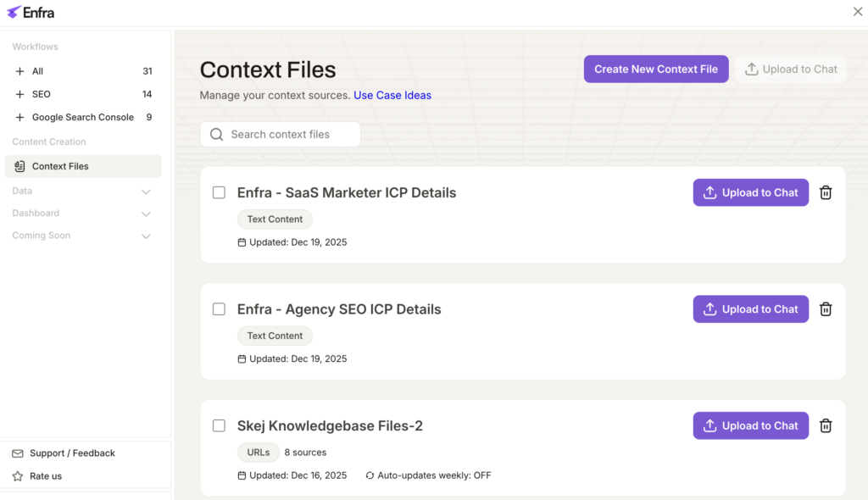This screenshot has width=868, height=500.
Task: Click the magnifier icon in search box
Action: point(216,134)
